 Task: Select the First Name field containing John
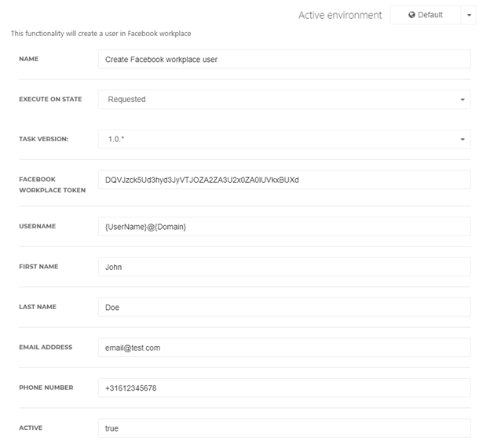pyautogui.click(x=284, y=267)
